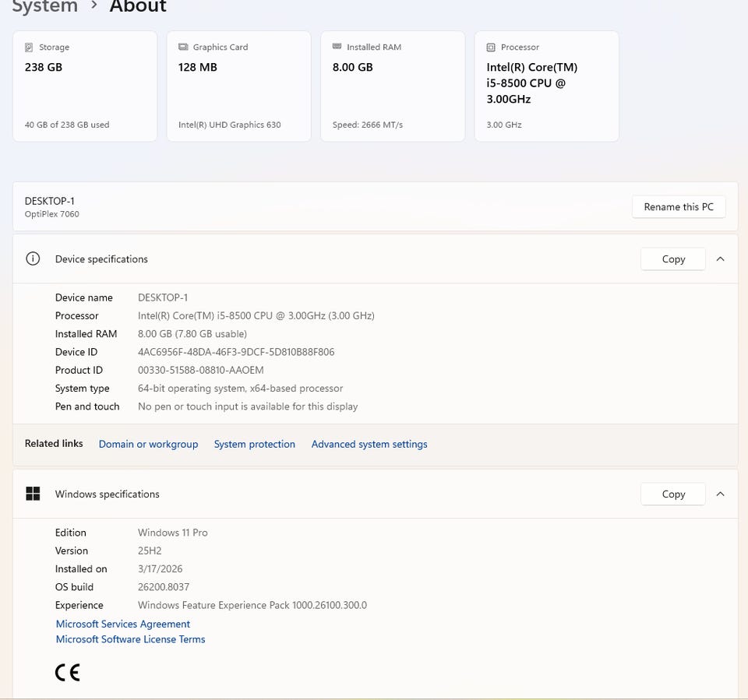Open System protection link
The image size is (748, 700).
pos(255,444)
